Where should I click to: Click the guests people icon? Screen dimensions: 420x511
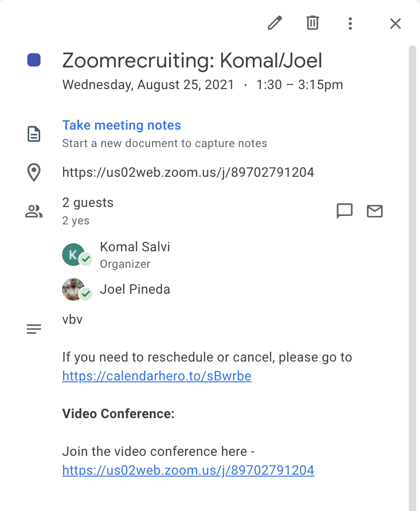pos(34,211)
